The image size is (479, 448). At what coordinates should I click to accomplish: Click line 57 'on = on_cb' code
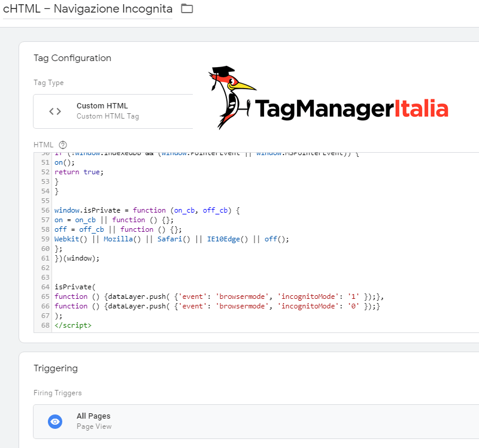tap(114, 220)
